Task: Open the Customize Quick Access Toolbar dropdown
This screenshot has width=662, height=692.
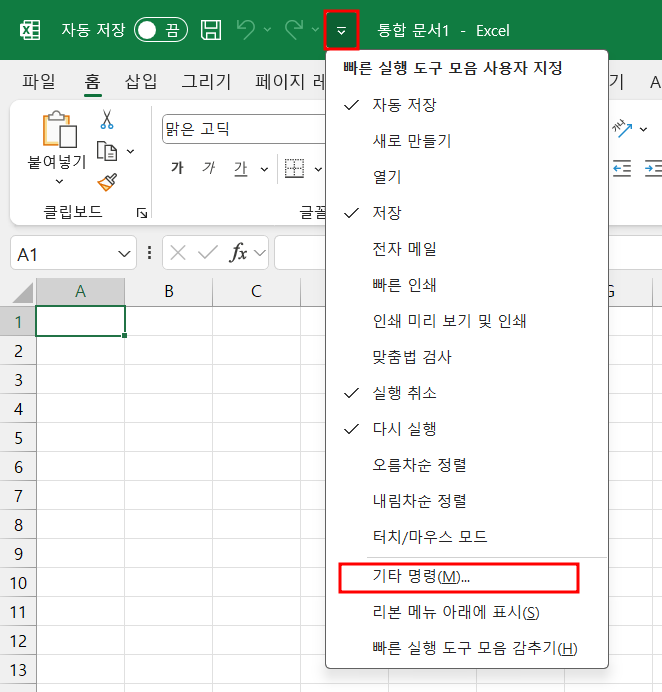Action: 341,30
